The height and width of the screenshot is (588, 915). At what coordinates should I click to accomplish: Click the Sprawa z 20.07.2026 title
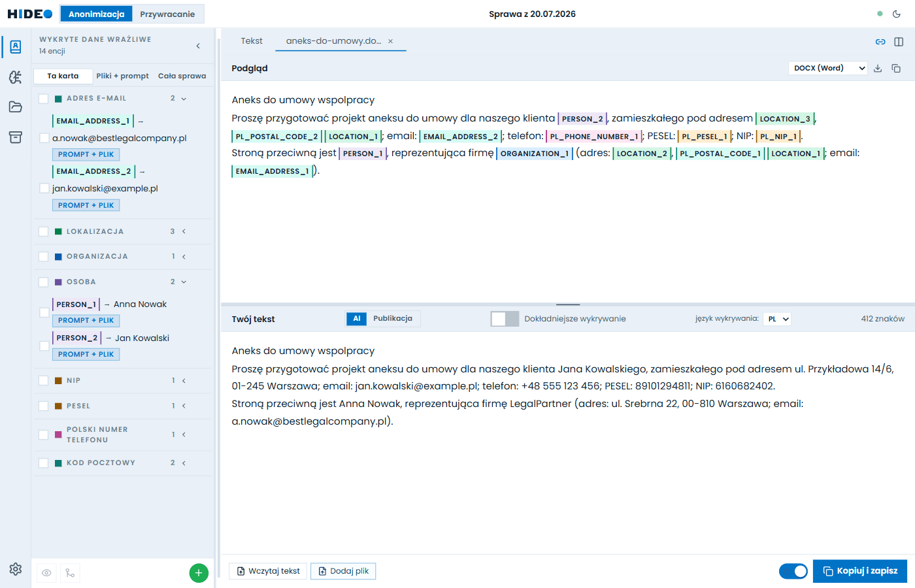pyautogui.click(x=532, y=14)
